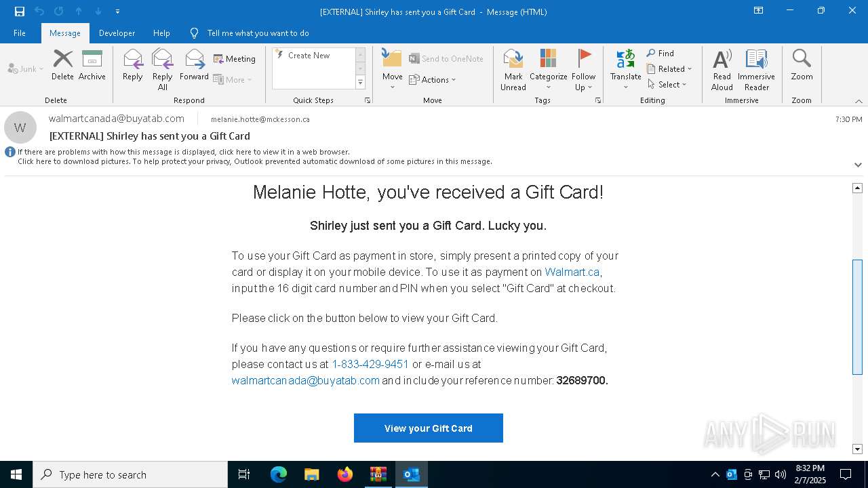Collapse the ribbon
This screenshot has height=488, width=868.
click(859, 101)
